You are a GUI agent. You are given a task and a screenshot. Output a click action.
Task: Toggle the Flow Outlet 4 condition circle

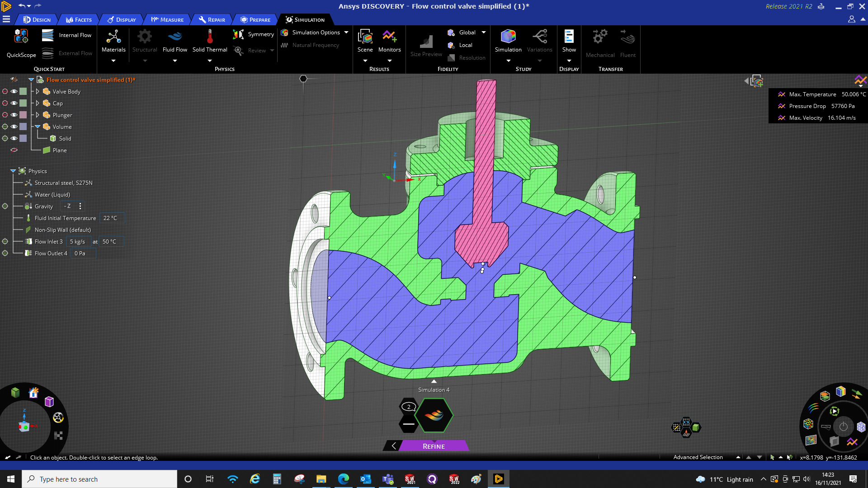tap(5, 253)
